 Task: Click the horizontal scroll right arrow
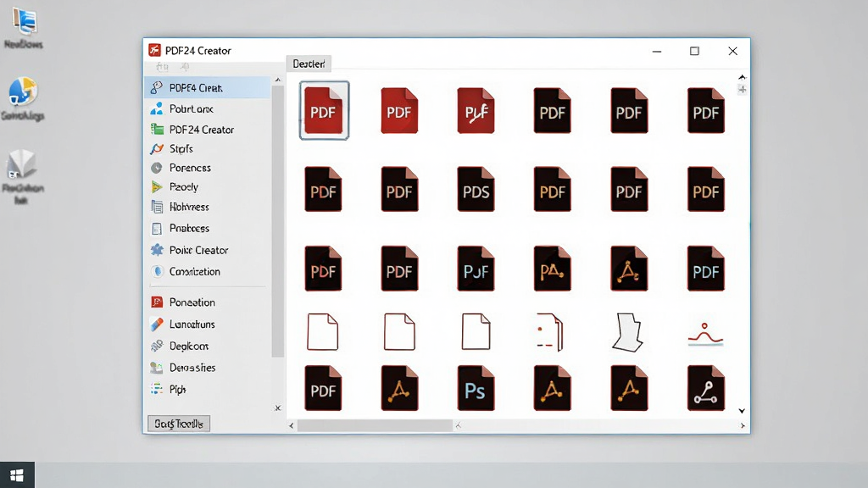coord(743,425)
